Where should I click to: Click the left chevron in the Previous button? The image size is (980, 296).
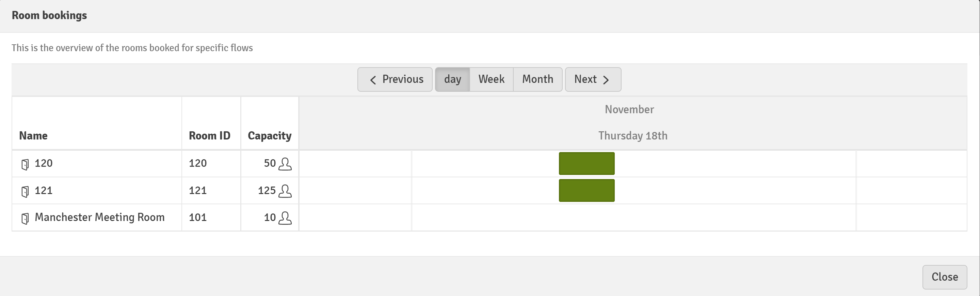click(x=373, y=79)
